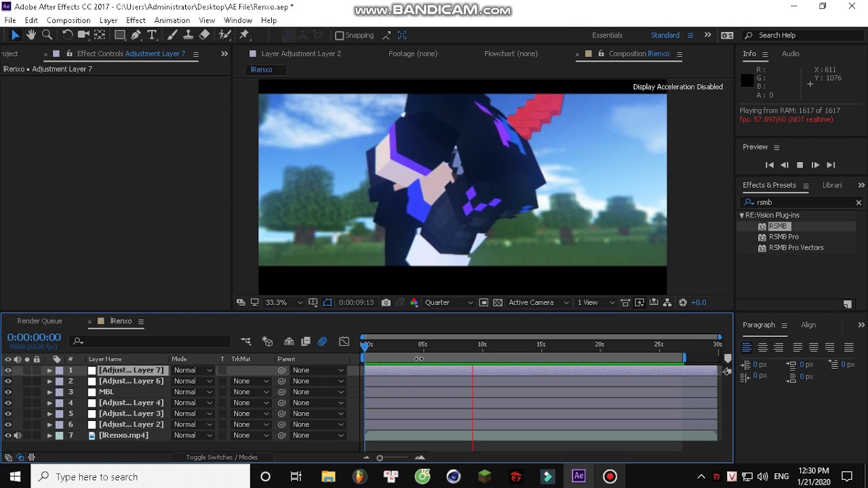Select the Eraser tool
The width and height of the screenshot is (868, 488).
coord(205,35)
